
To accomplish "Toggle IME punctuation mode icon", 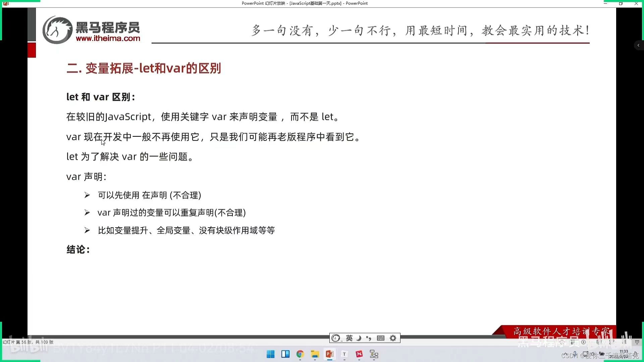I will [369, 338].
